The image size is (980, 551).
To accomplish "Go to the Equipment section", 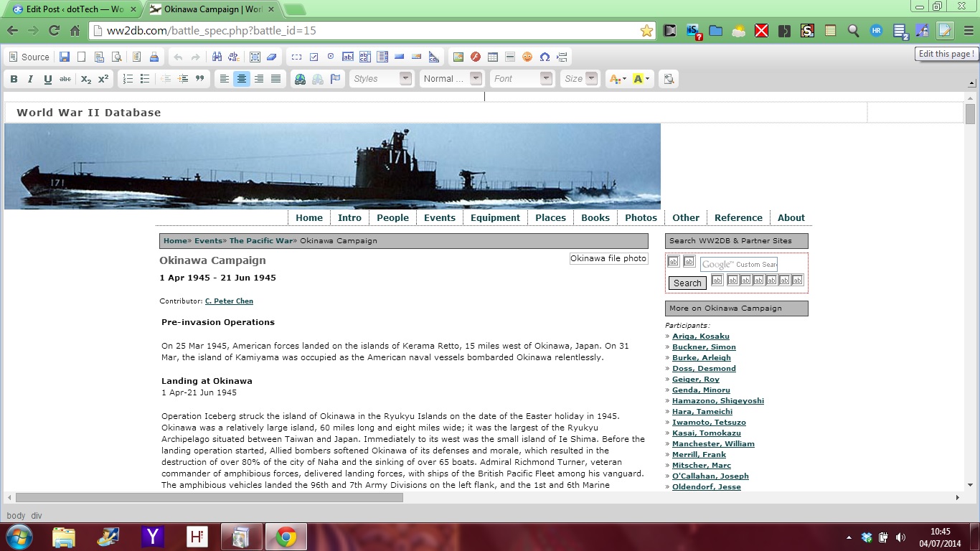I will pyautogui.click(x=495, y=218).
